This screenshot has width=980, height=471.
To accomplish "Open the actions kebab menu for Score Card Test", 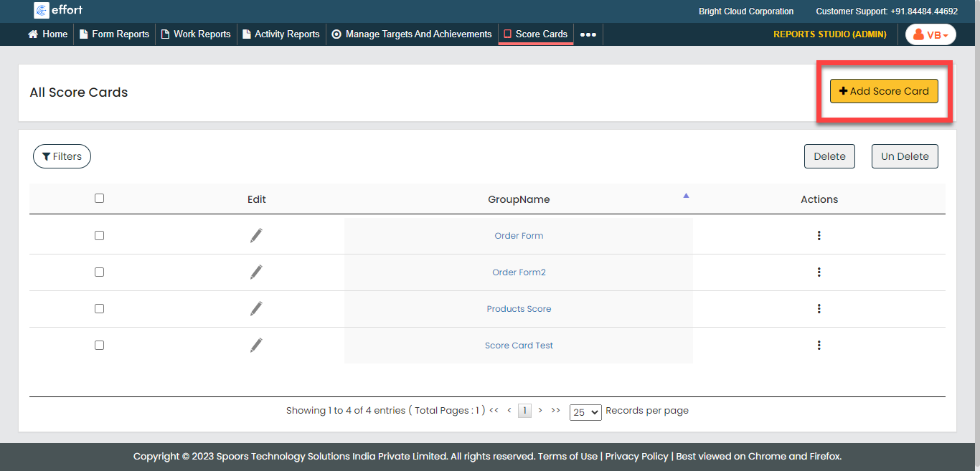I will coord(819,346).
